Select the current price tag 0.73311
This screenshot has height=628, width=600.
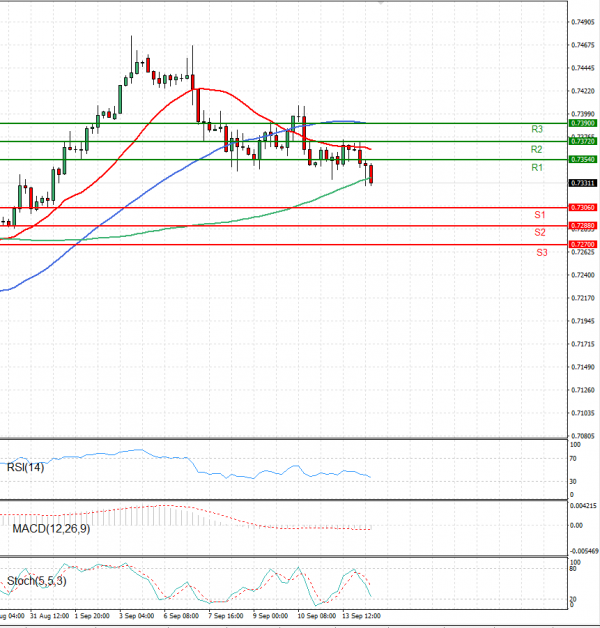click(x=583, y=183)
